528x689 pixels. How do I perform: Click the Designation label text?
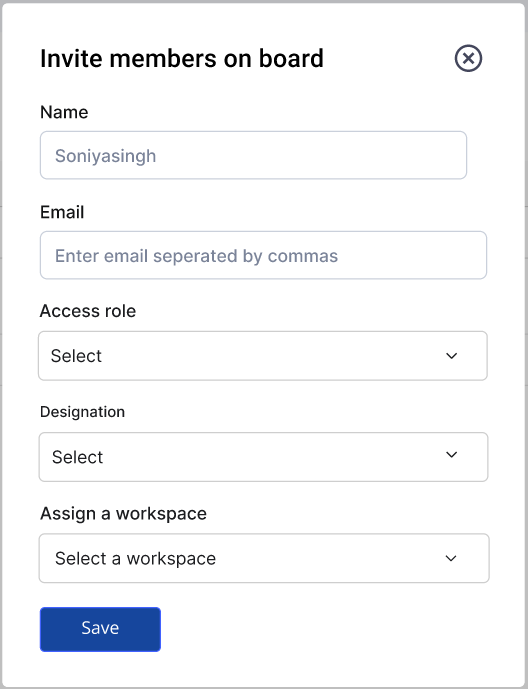click(83, 412)
